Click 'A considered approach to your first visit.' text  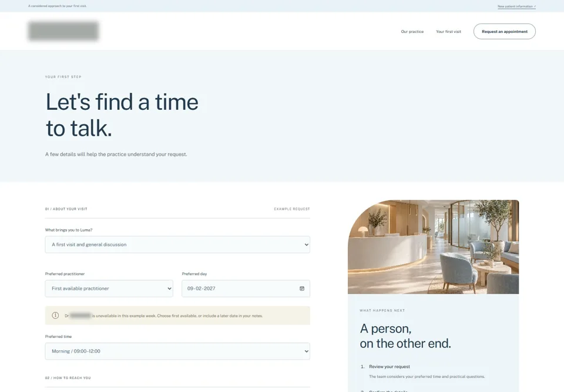pos(58,6)
